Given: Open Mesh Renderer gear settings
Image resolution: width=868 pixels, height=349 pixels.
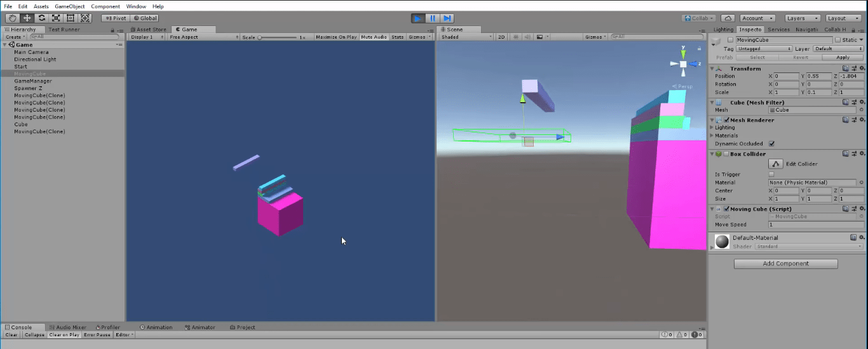Looking at the screenshot, I should point(861,120).
